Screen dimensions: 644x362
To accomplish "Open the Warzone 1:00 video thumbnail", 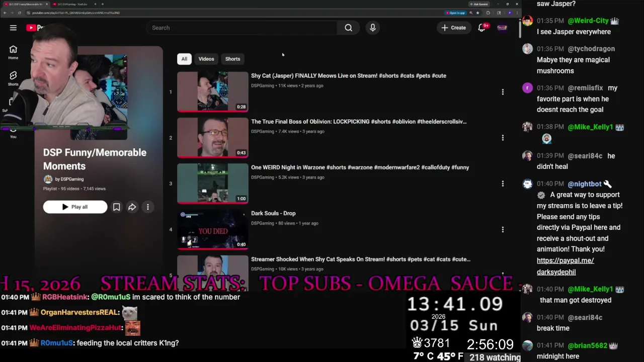I will click(213, 184).
